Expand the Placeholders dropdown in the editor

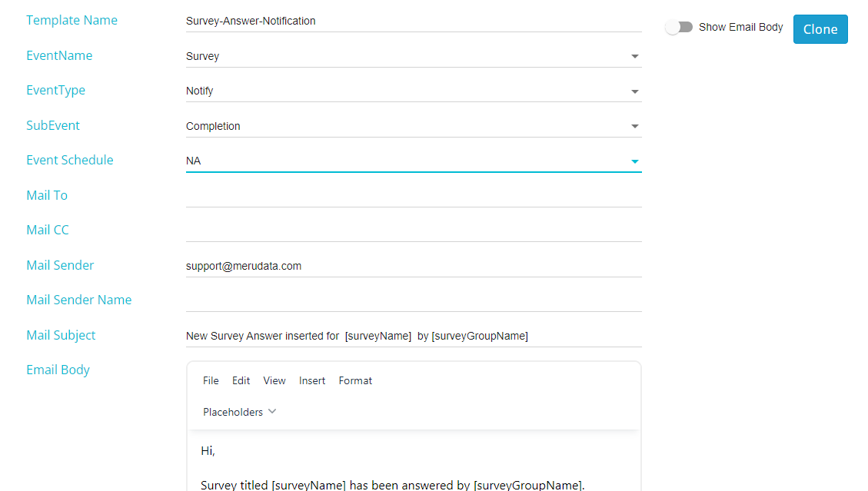point(239,412)
